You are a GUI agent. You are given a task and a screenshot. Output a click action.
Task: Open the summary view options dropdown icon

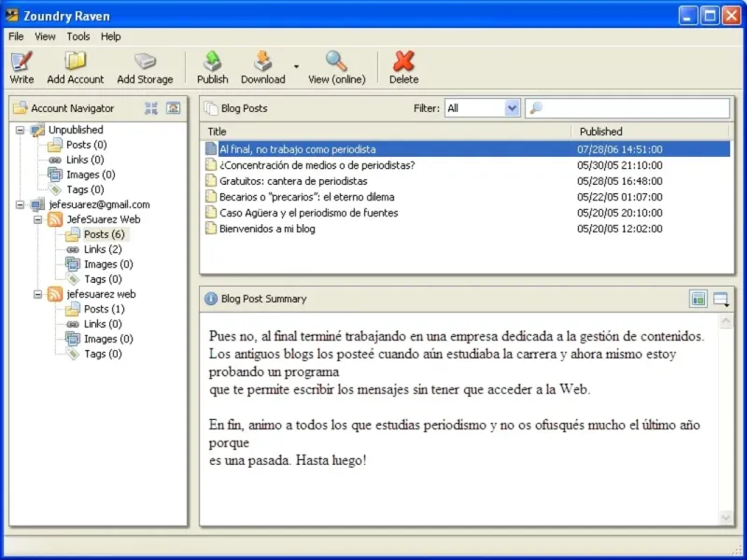[x=721, y=299]
